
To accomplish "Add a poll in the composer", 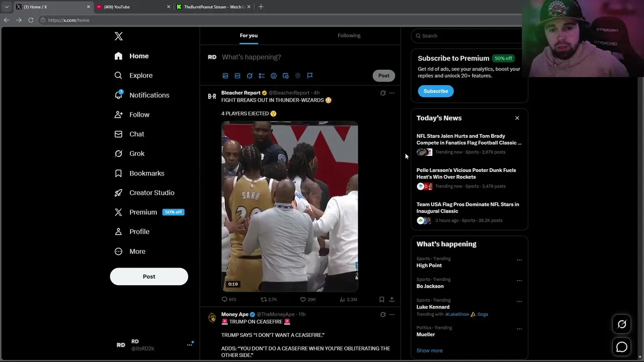I will 262,76.
